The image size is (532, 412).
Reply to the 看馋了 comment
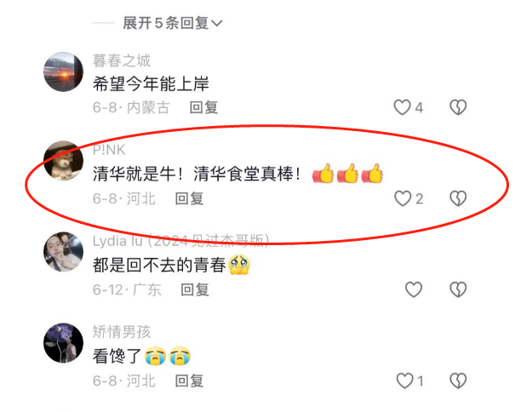[x=189, y=381]
